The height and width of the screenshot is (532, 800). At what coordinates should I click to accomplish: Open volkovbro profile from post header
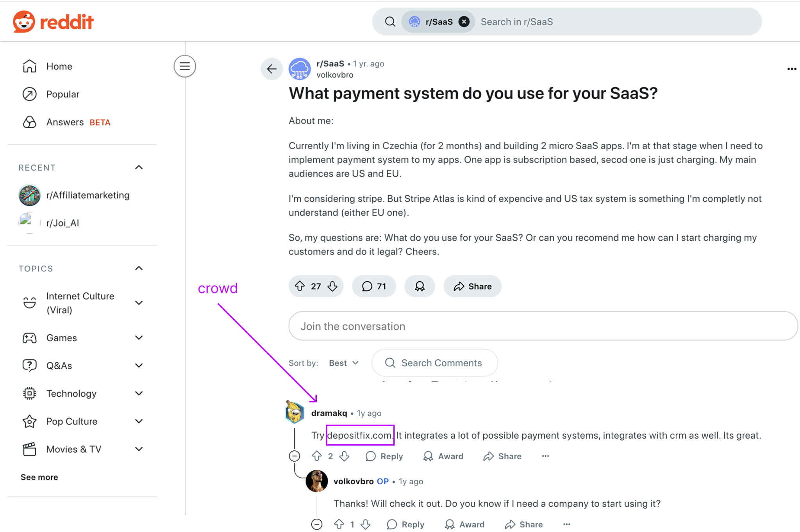(335, 75)
